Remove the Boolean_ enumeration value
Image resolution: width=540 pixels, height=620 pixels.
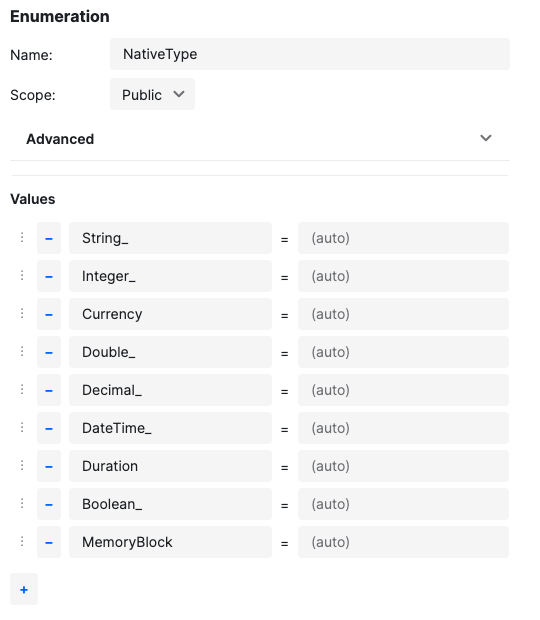pyautogui.click(x=49, y=504)
